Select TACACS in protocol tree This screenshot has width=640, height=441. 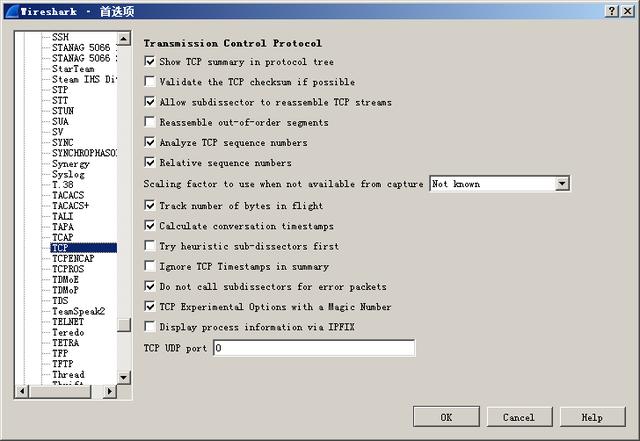[x=68, y=195]
